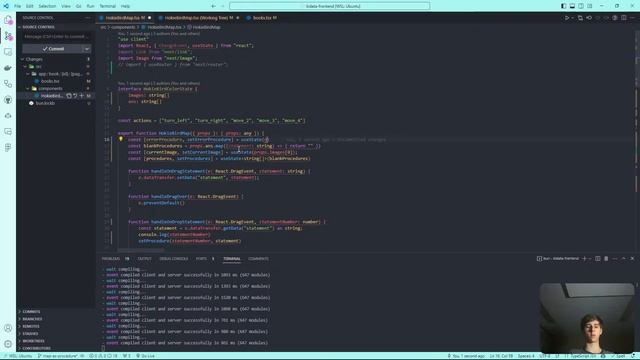The width and height of the screenshot is (640, 360).
Task: Click the errors and warnings count in status bar
Action: point(103,356)
